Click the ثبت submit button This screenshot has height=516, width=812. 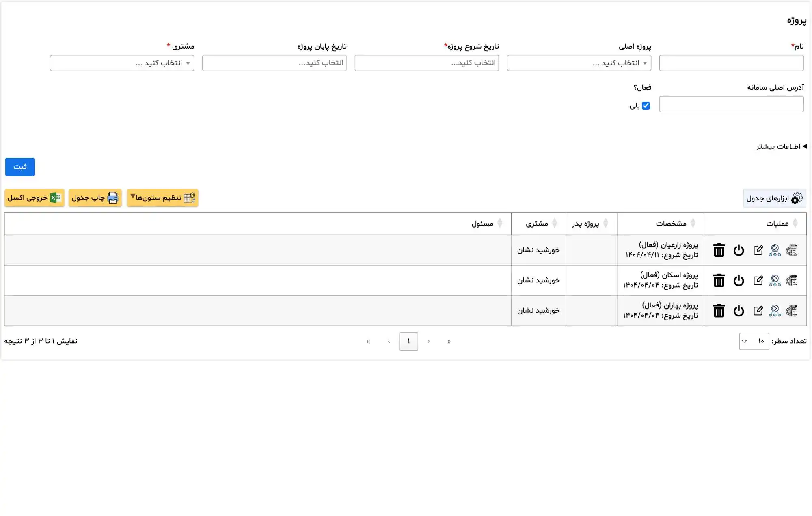[20, 167]
